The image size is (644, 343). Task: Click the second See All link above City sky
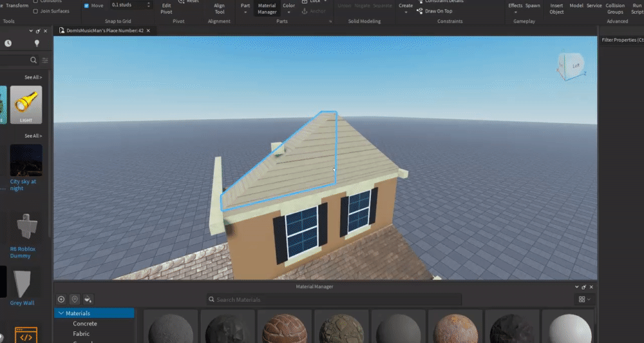33,136
